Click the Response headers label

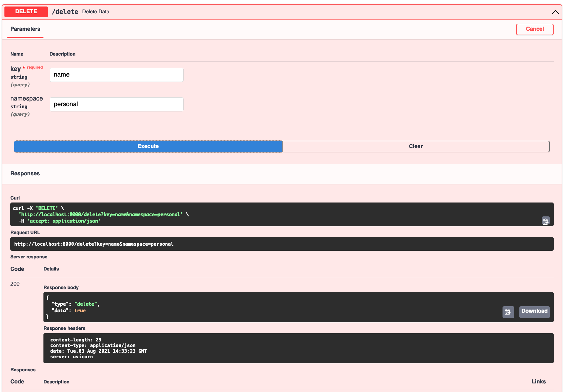[64, 328]
